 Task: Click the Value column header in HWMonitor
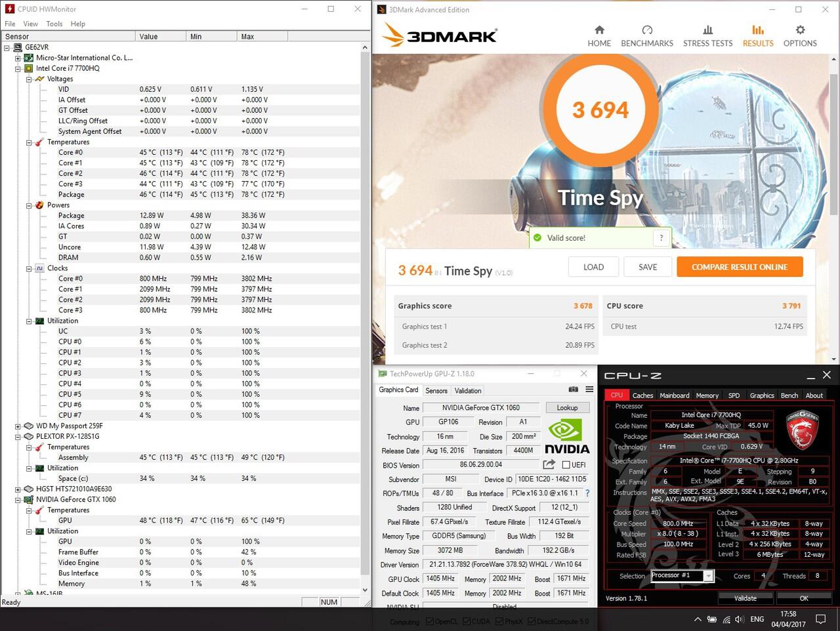tap(161, 36)
